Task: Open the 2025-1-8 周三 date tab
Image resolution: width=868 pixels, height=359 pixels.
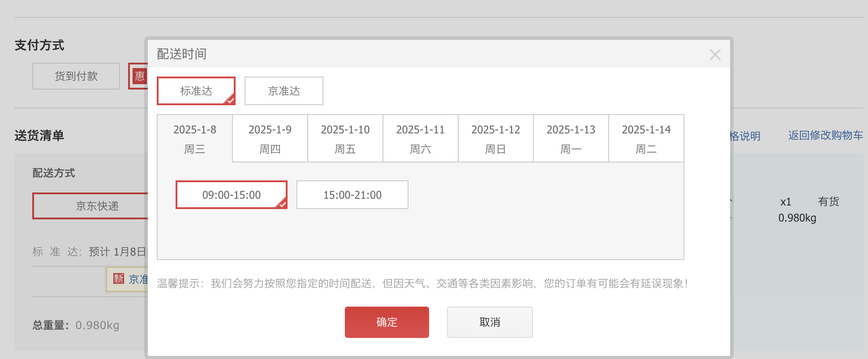Action: 195,138
